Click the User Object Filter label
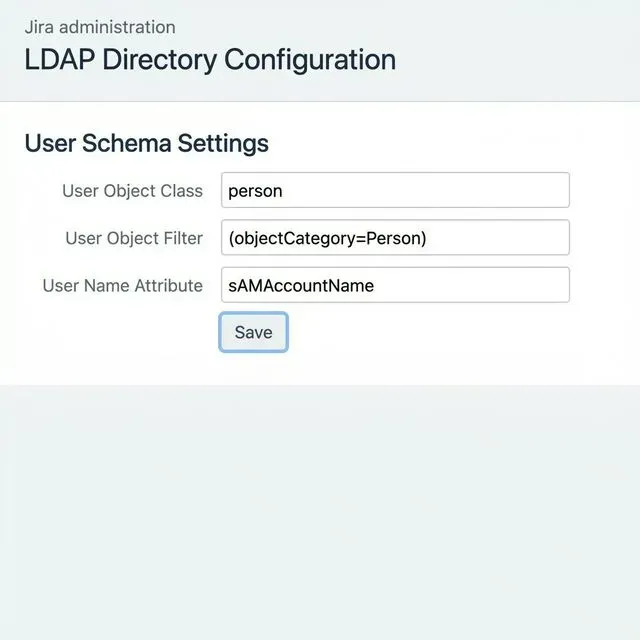 pos(134,238)
